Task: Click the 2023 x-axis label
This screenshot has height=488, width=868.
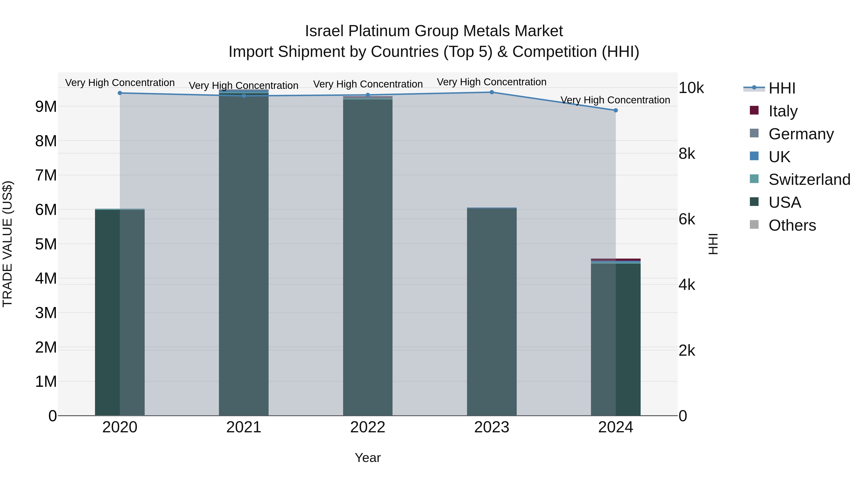Action: tap(492, 427)
